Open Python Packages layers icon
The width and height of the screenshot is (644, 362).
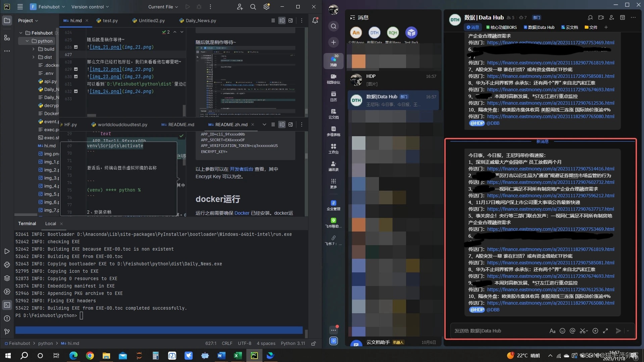click(x=7, y=278)
